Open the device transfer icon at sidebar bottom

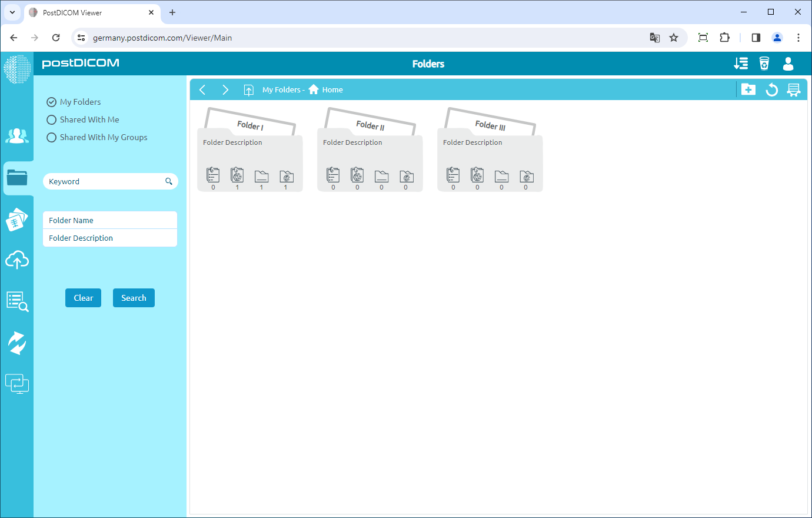pyautogui.click(x=17, y=383)
